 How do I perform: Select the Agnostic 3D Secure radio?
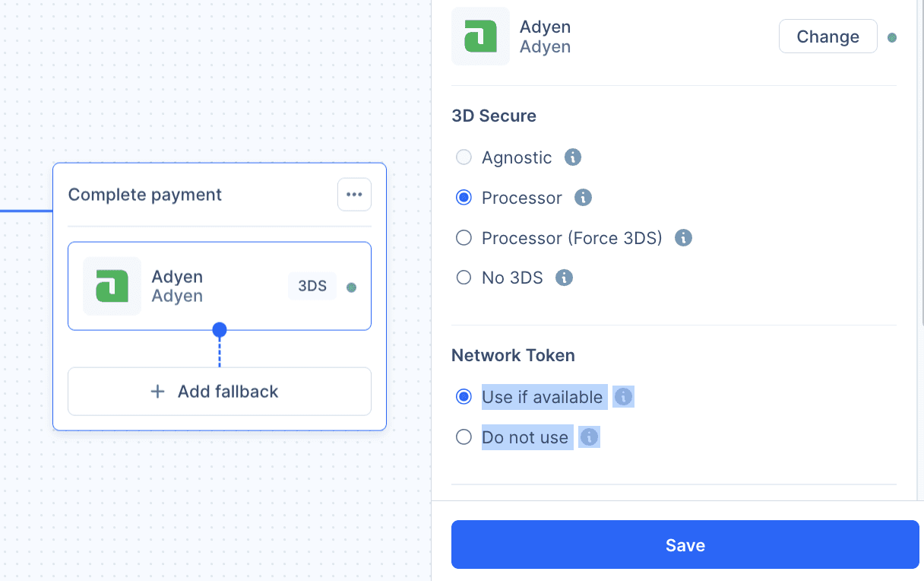[464, 157]
